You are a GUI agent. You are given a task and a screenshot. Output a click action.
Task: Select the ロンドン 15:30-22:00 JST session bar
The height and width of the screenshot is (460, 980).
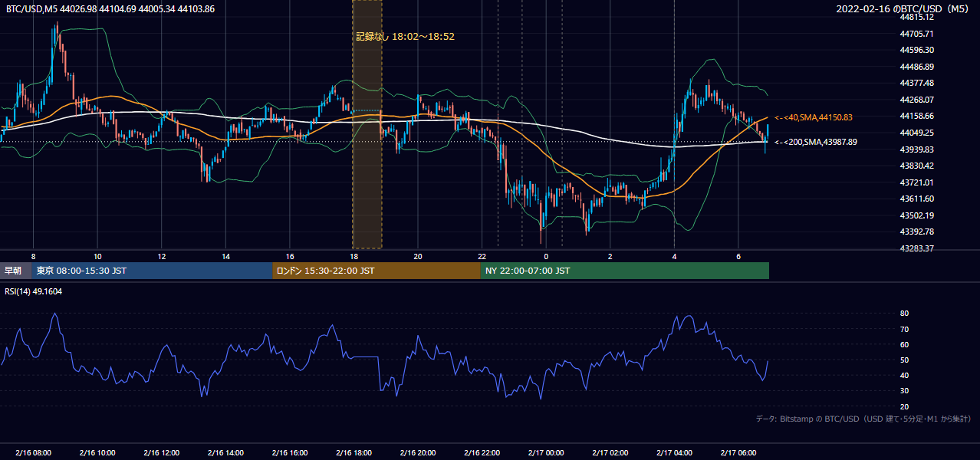[377, 271]
